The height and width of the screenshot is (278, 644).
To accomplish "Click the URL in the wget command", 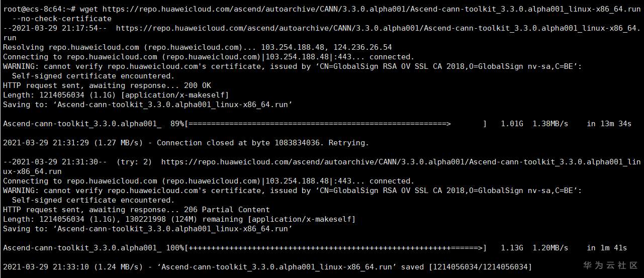I will pos(371,9).
